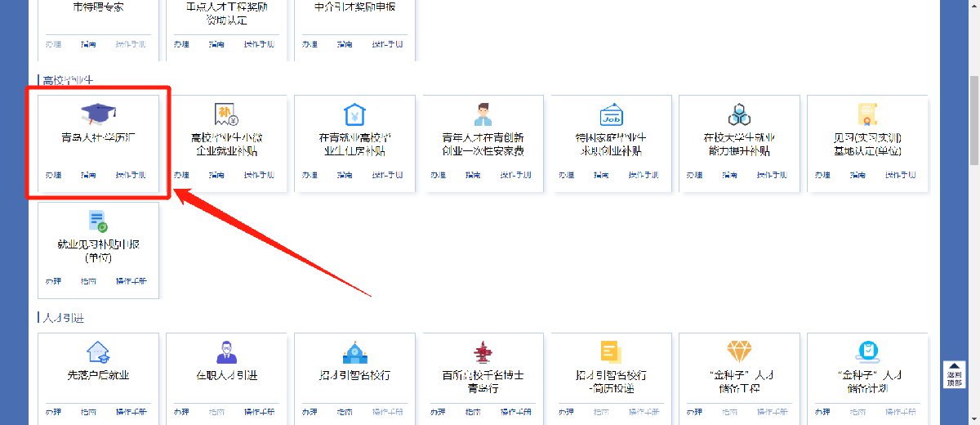Open 办理 under 青岛人才学历汇
Screen dimensions: 980x425
tap(54, 175)
